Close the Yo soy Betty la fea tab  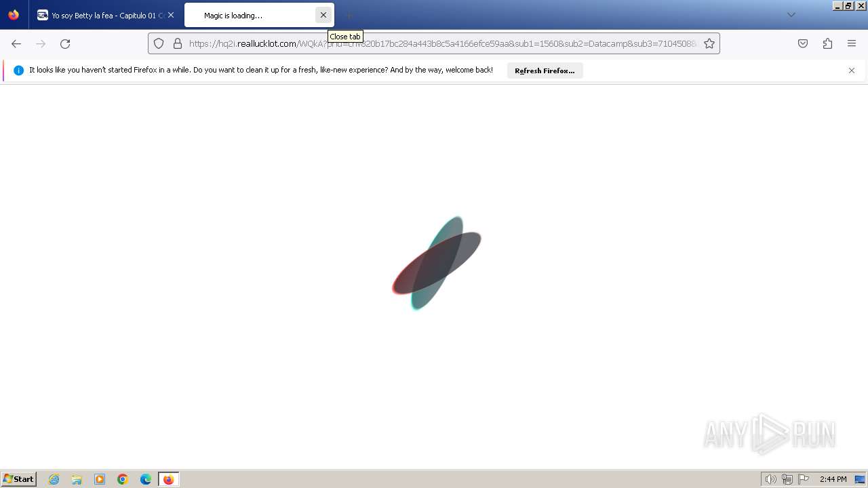click(x=171, y=15)
